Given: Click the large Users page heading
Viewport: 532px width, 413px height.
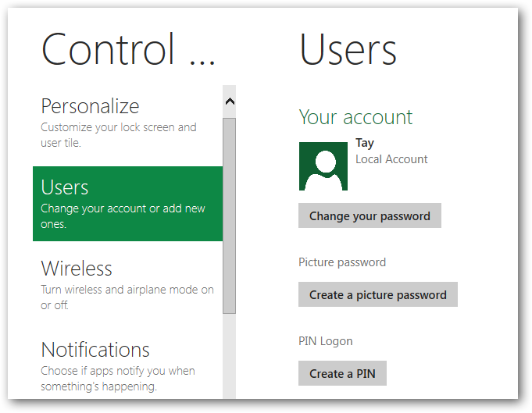Looking at the screenshot, I should (348, 48).
